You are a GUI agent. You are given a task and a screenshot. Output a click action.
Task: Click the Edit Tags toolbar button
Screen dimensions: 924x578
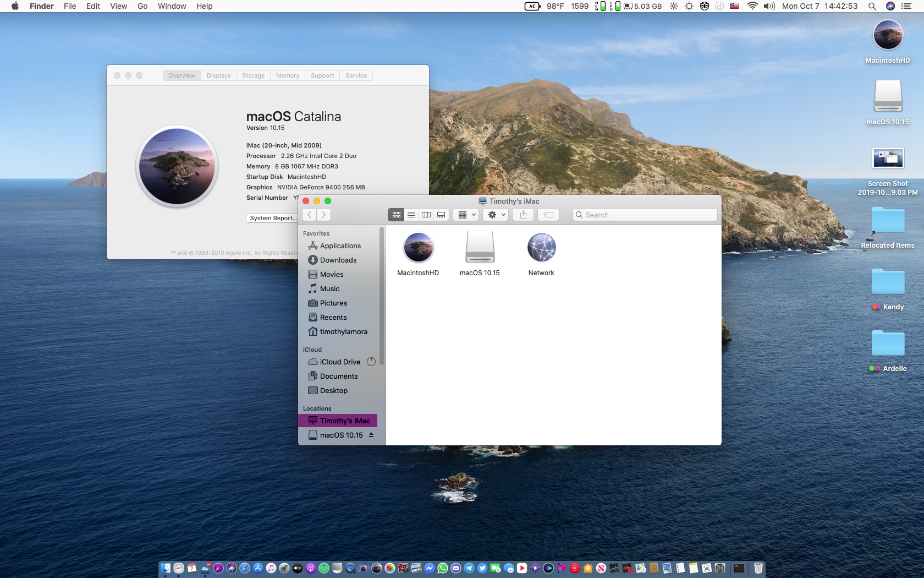[x=548, y=215]
